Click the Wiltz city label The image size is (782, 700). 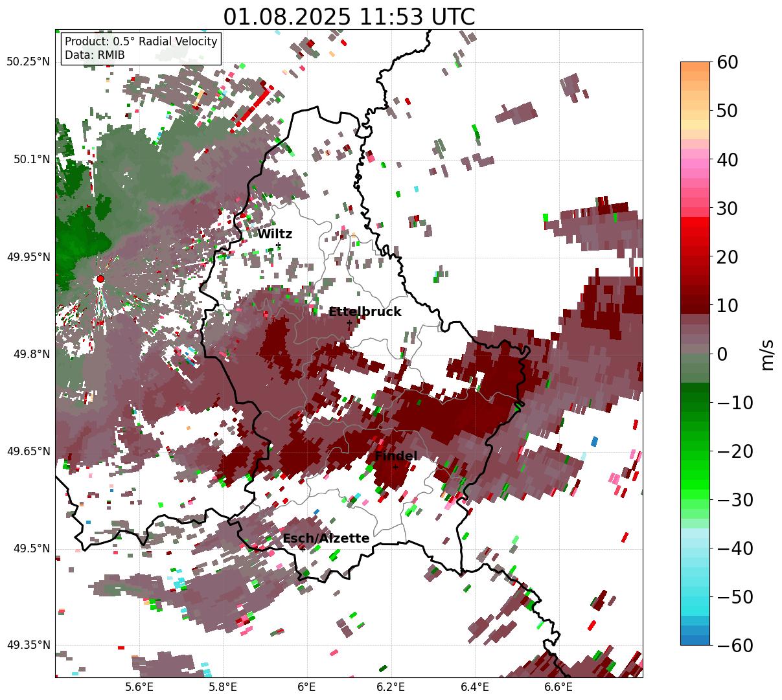[275, 234]
